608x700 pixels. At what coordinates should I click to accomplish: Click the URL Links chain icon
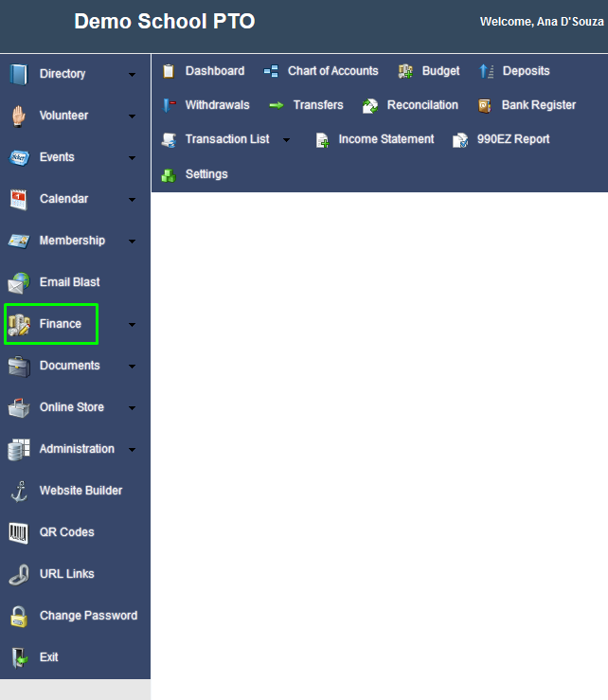pyautogui.click(x=19, y=574)
